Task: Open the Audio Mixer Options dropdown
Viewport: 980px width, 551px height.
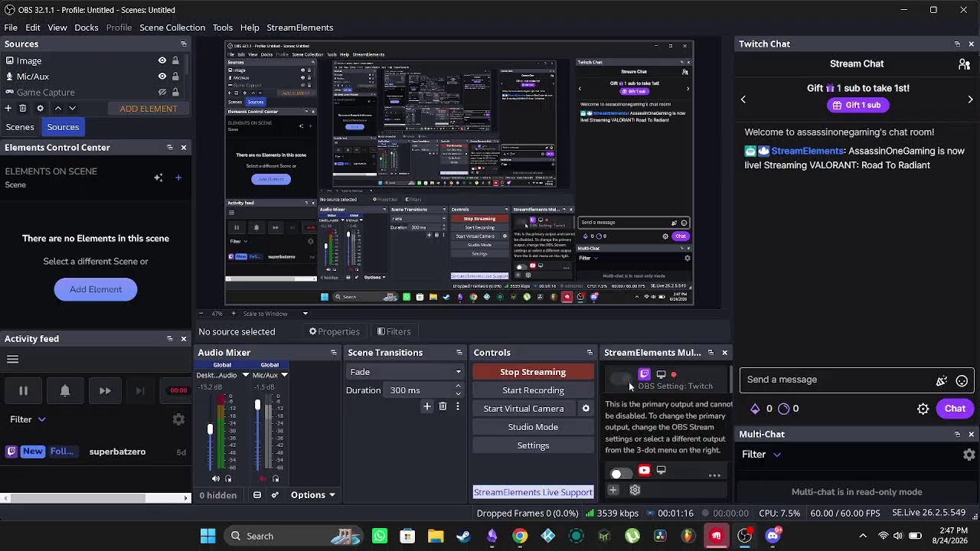Action: [x=312, y=495]
